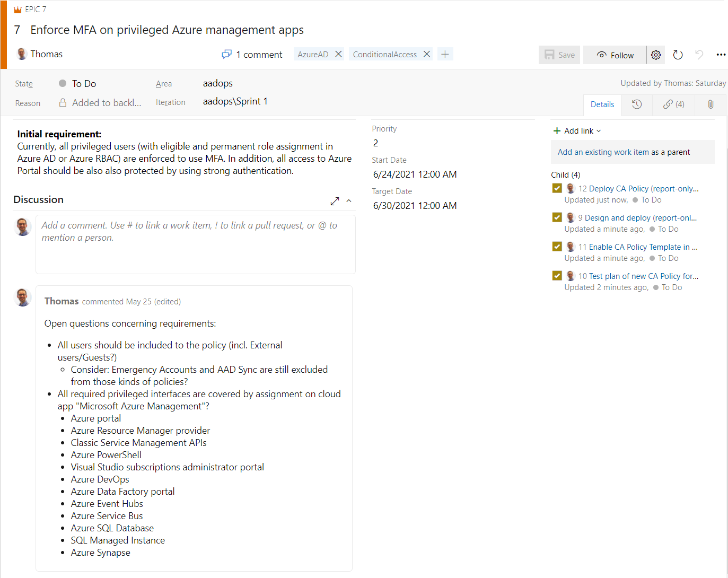Click the user avatar beside comment box
Screen dimensions: 728x578
22,226
